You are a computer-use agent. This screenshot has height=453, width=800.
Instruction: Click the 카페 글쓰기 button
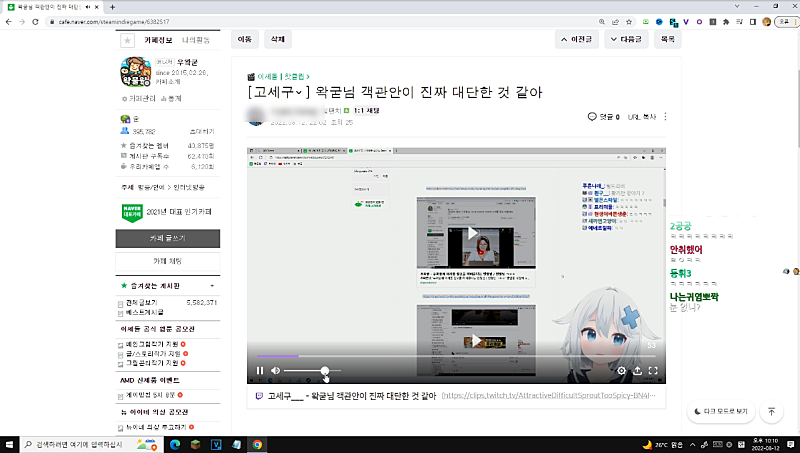point(168,239)
